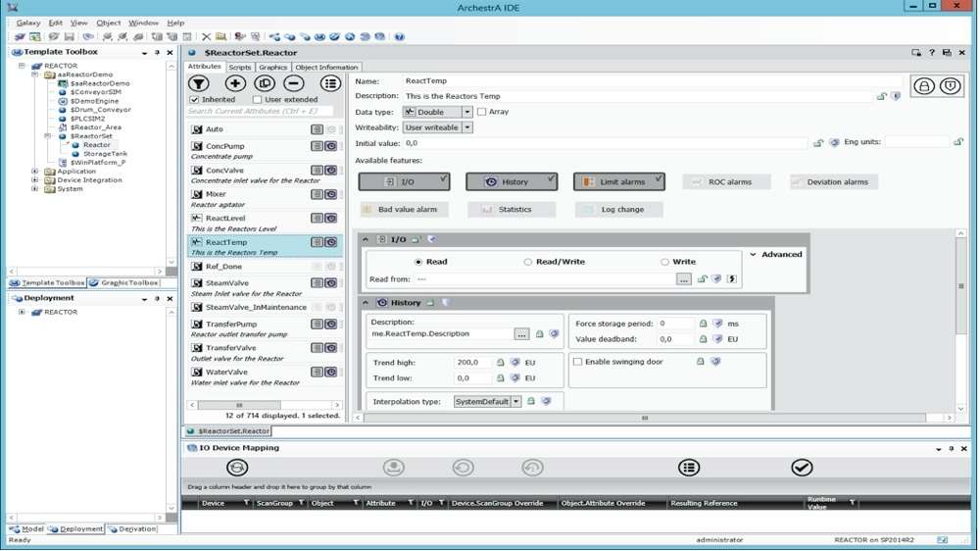Screen dimensions: 980x551
Task: Enable the ROC alarms feature
Action: point(726,182)
